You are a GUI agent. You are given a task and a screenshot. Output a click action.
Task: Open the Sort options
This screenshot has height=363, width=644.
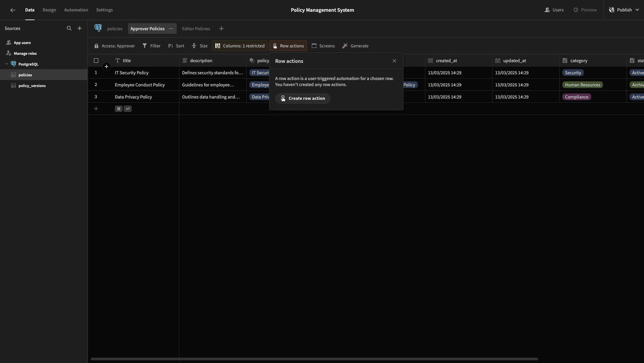(176, 46)
